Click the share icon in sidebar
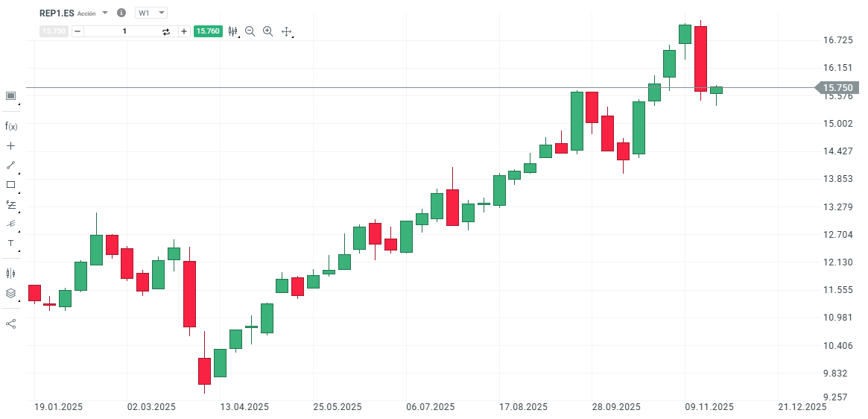Screen dimensions: 868x419 click(x=11, y=324)
